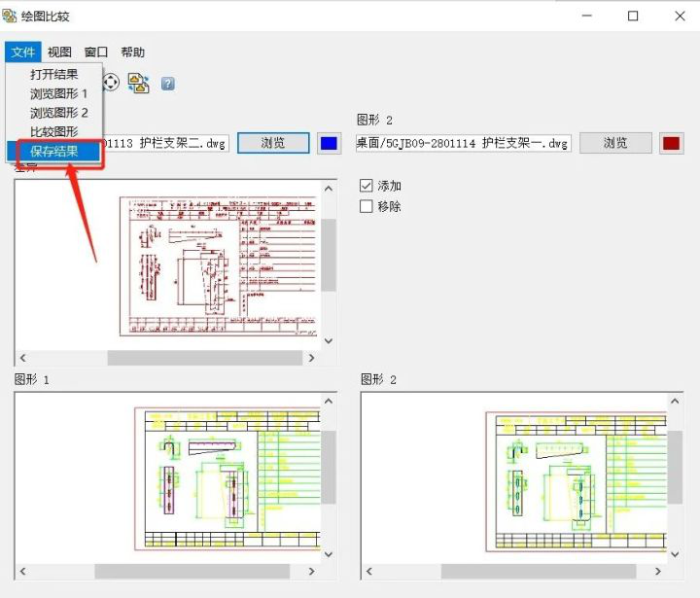Image resolution: width=700 pixels, height=598 pixels.
Task: Select 浏览图形 1 menu entry
Action: (x=58, y=93)
